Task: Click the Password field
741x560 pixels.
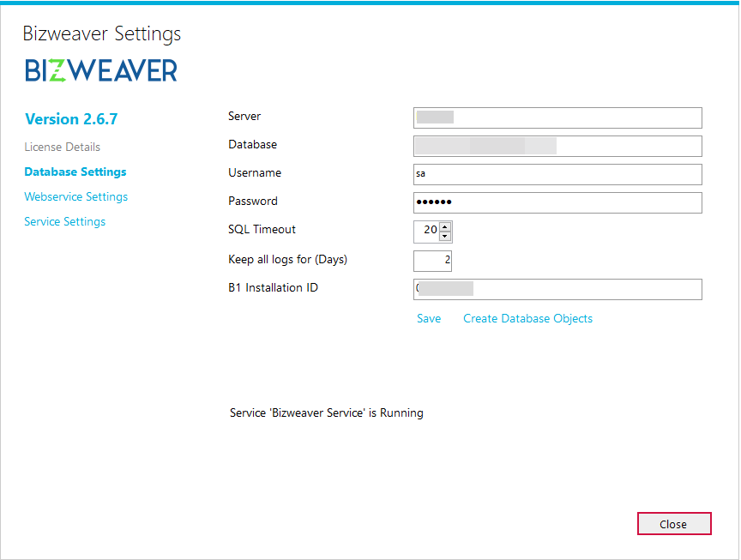Action: 557,202
